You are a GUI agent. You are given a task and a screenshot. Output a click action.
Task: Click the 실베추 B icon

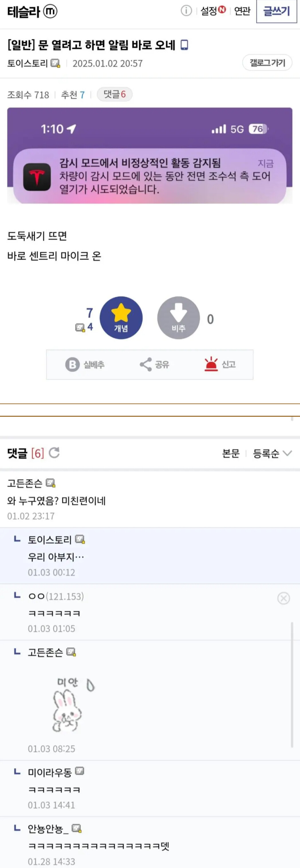click(x=72, y=364)
